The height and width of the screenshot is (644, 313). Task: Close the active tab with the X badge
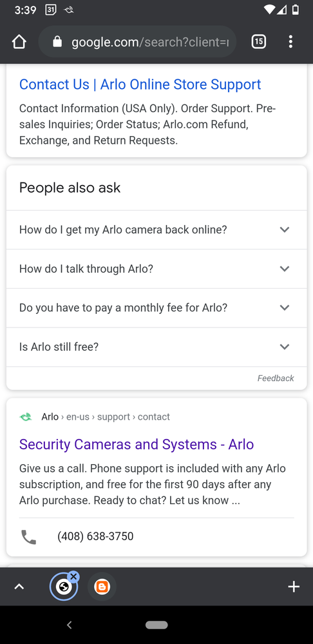[x=73, y=577]
